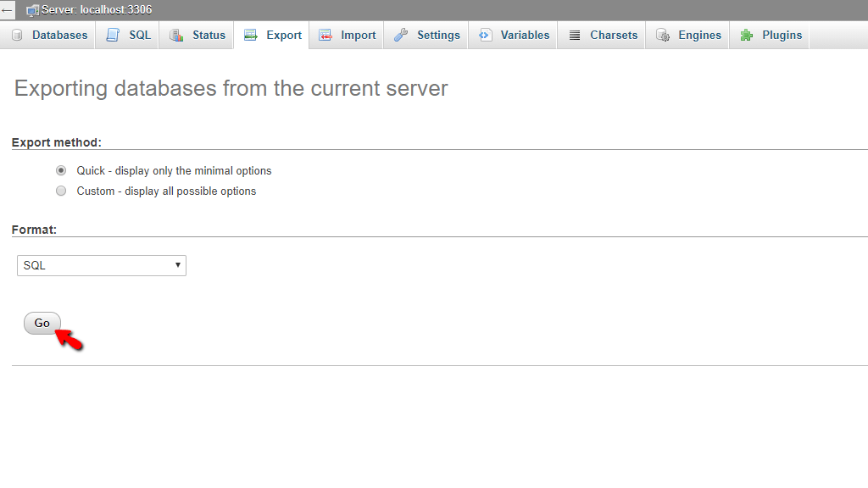Image resolution: width=868 pixels, height=488 pixels.
Task: Open the SQL format dropdown
Action: tap(102, 265)
